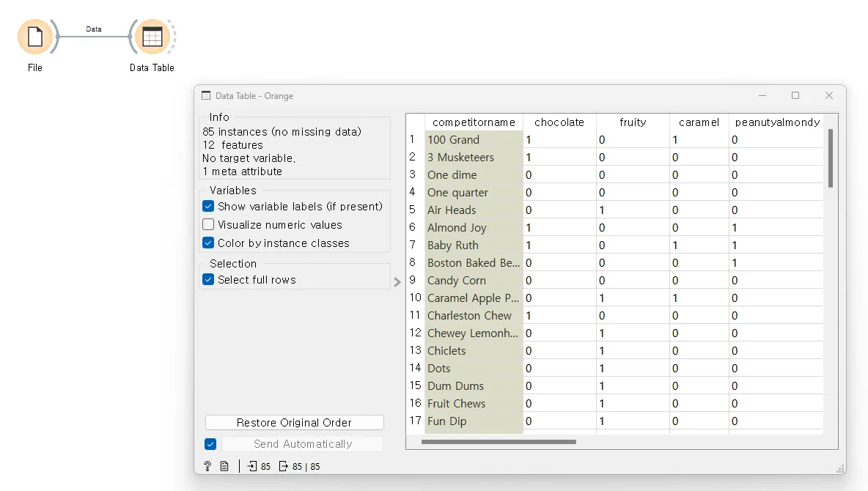Open the report document icon in status bar
Screen dimensions: 868x491
click(x=224, y=466)
